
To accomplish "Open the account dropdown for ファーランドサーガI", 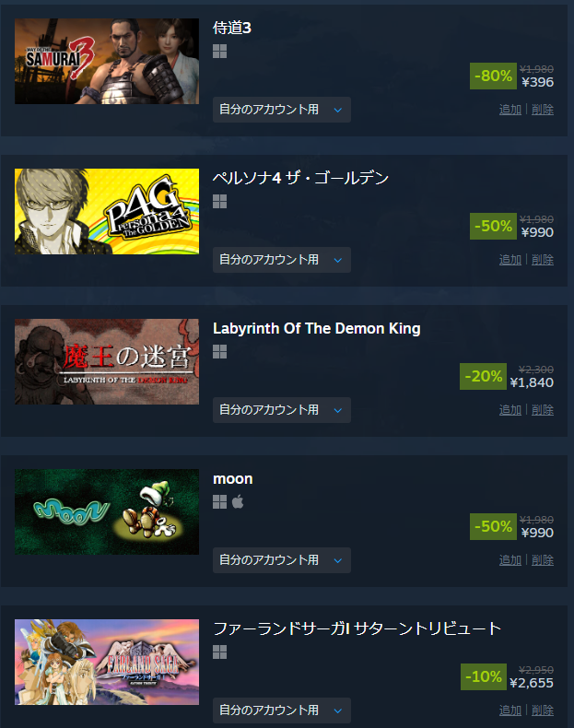I will 282,710.
